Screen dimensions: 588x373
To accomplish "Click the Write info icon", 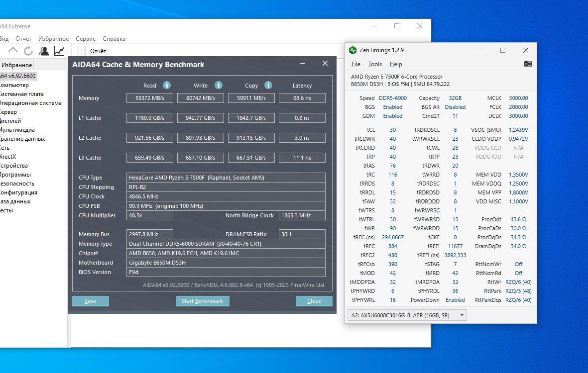I will coord(218,85).
